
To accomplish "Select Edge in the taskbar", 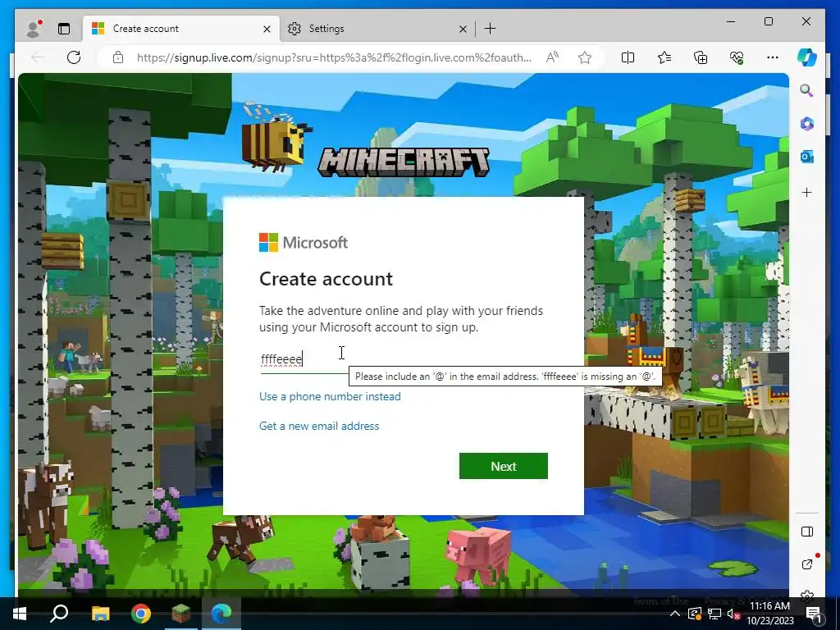I will 221,614.
